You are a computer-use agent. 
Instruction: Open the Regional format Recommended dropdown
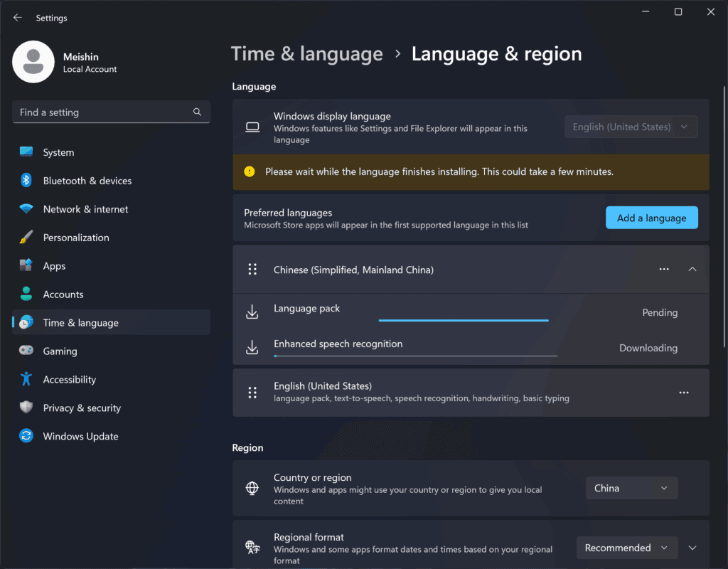pos(626,548)
